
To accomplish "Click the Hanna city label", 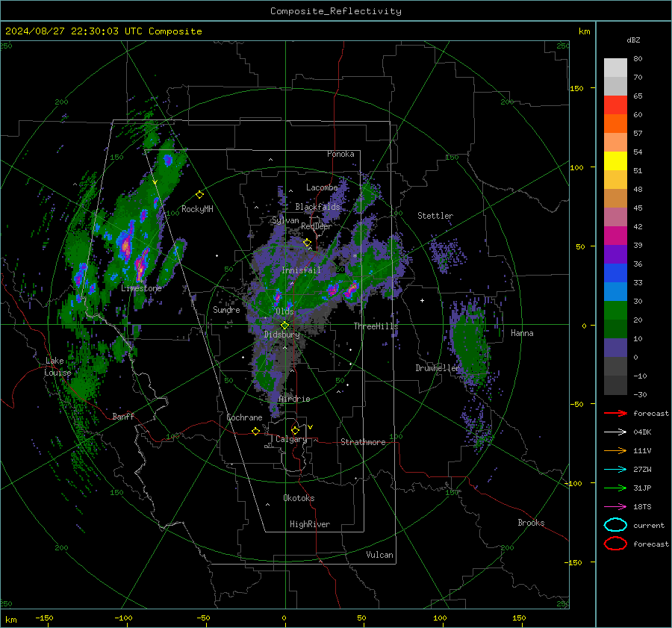I will pos(522,333).
